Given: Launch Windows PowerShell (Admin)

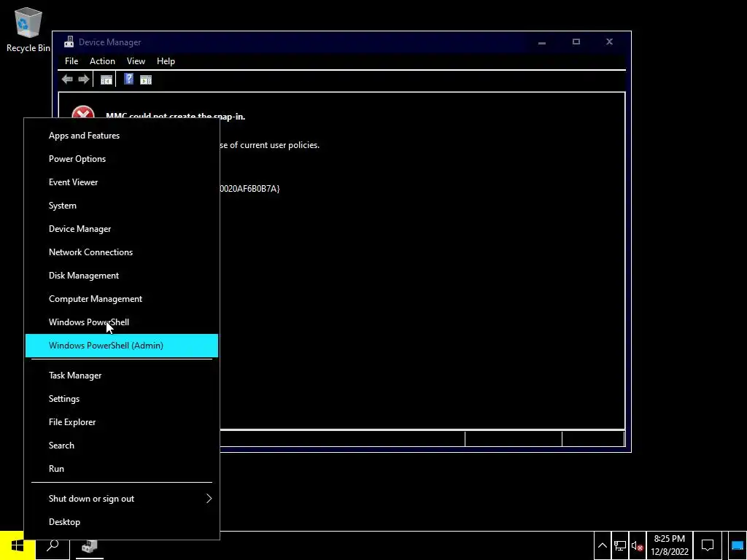Looking at the screenshot, I should pyautogui.click(x=122, y=346).
